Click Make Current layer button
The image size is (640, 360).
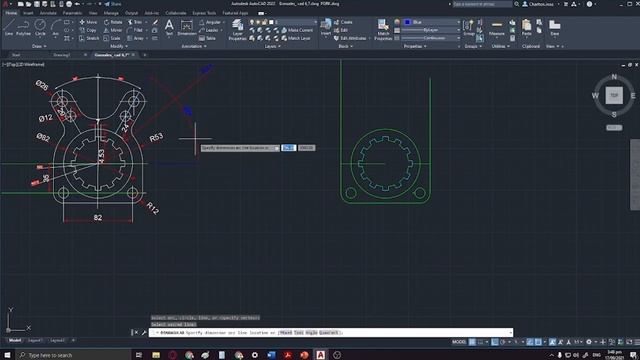click(297, 30)
